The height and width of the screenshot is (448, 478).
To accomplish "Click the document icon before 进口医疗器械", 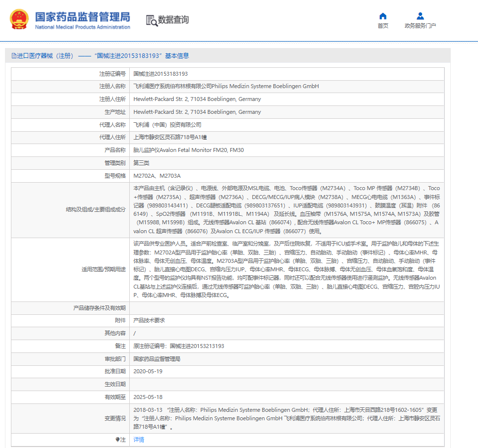I will [14, 56].
